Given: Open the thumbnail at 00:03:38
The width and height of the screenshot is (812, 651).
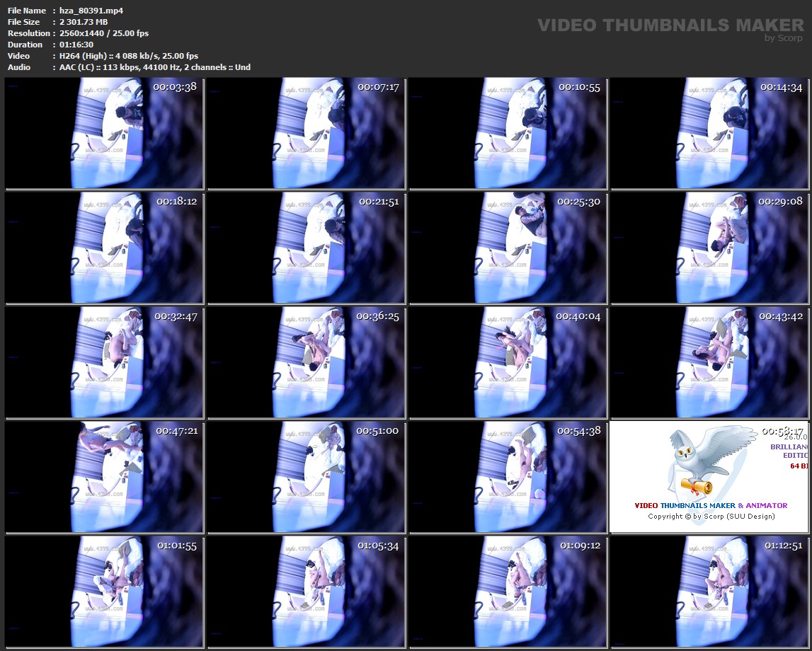Looking at the screenshot, I should point(104,134).
